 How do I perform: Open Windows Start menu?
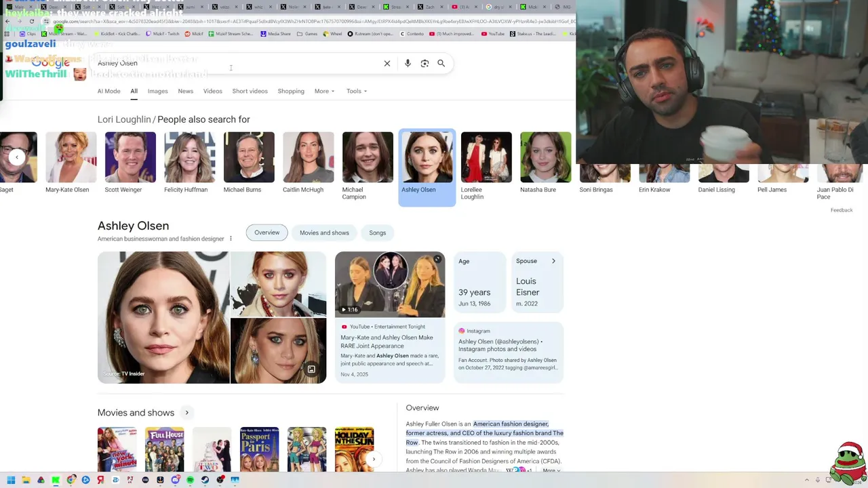[x=10, y=480]
